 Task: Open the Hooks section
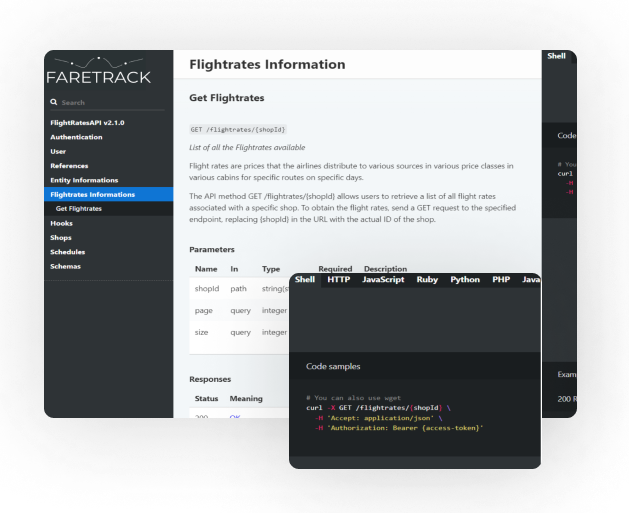coord(61,223)
